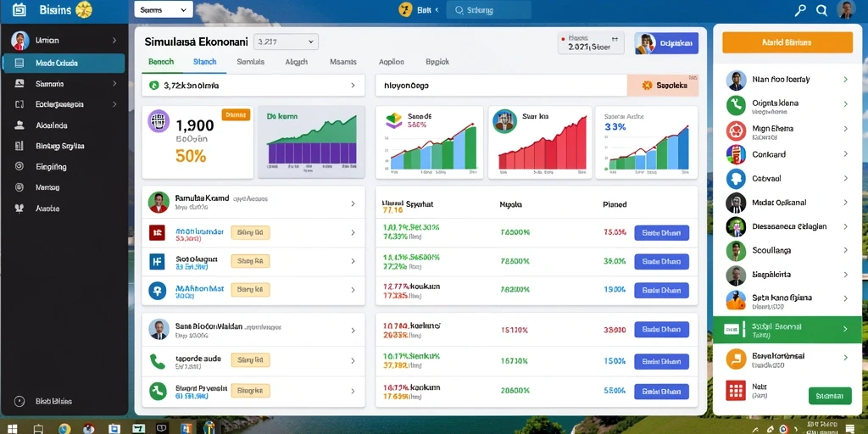This screenshot has height=434, width=868.
Task: Open the user avatar in top-right corner
Action: 846,9
